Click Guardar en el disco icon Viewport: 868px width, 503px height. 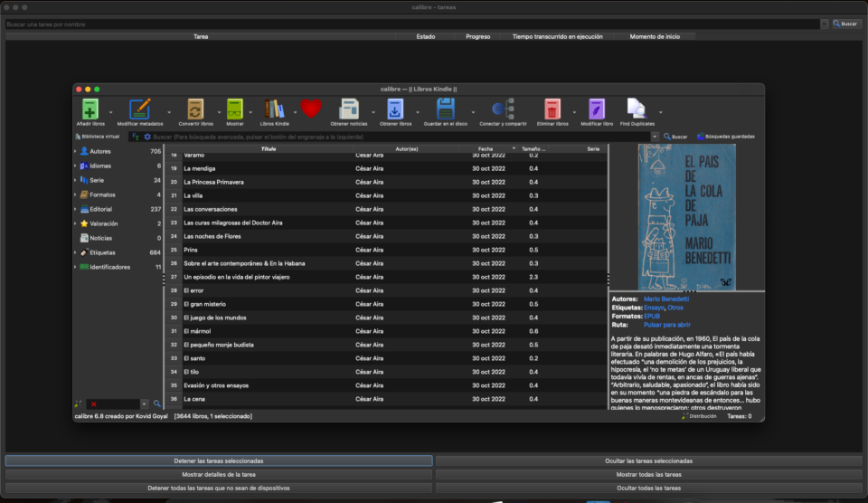tap(445, 109)
